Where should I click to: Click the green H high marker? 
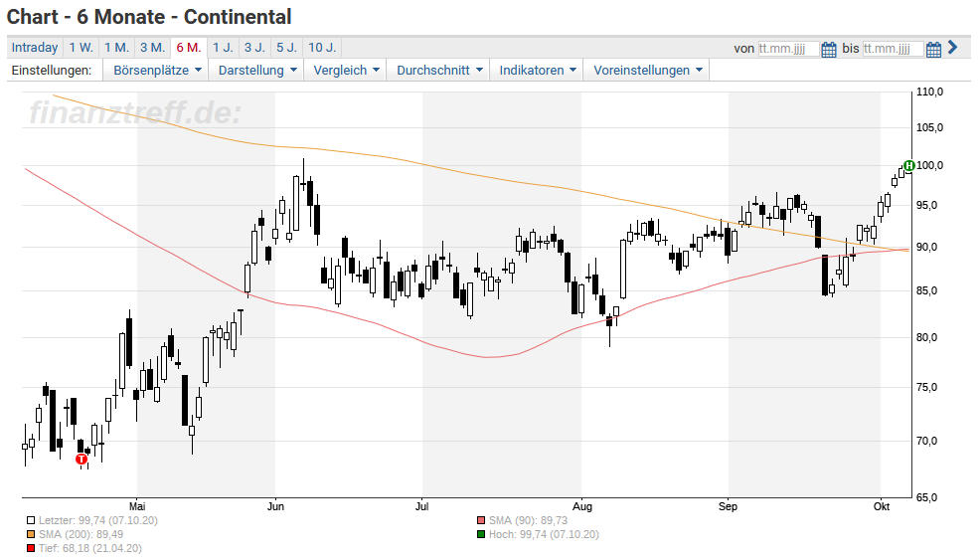[908, 165]
